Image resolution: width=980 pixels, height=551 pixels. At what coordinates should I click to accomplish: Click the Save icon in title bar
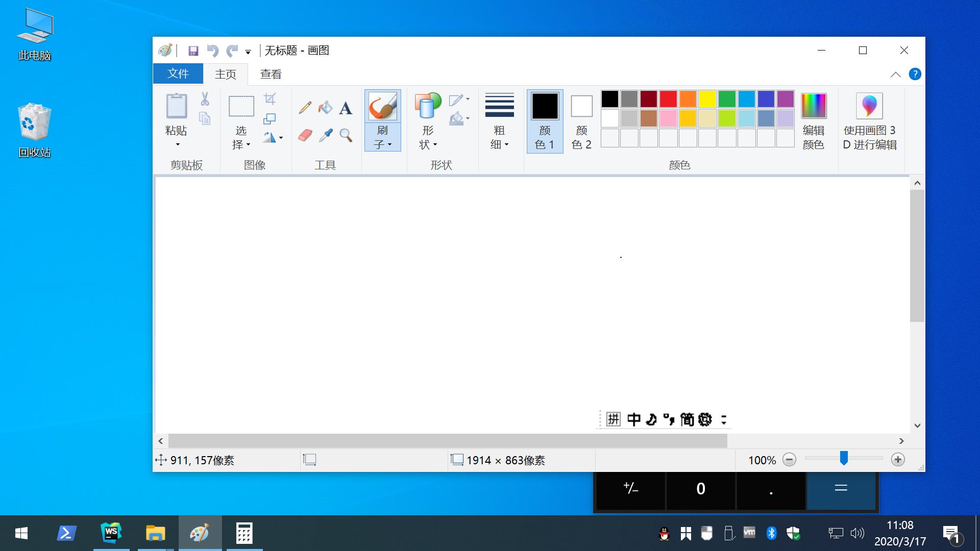pyautogui.click(x=193, y=51)
